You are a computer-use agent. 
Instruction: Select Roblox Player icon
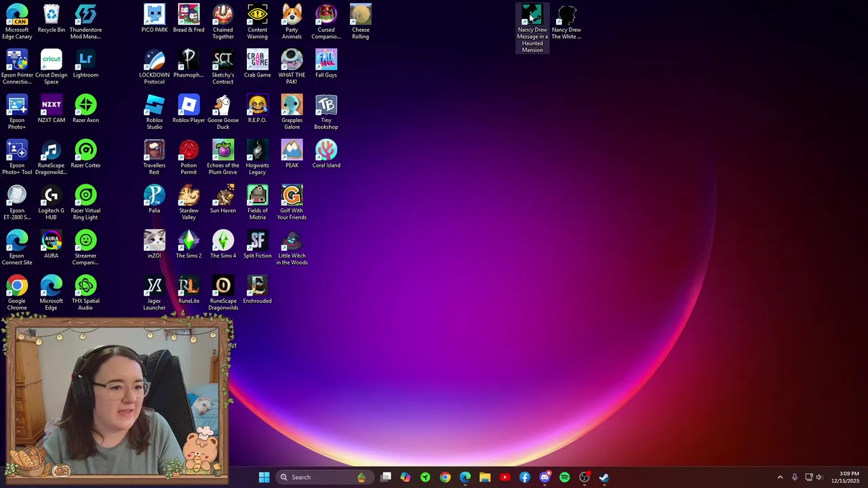(x=189, y=109)
